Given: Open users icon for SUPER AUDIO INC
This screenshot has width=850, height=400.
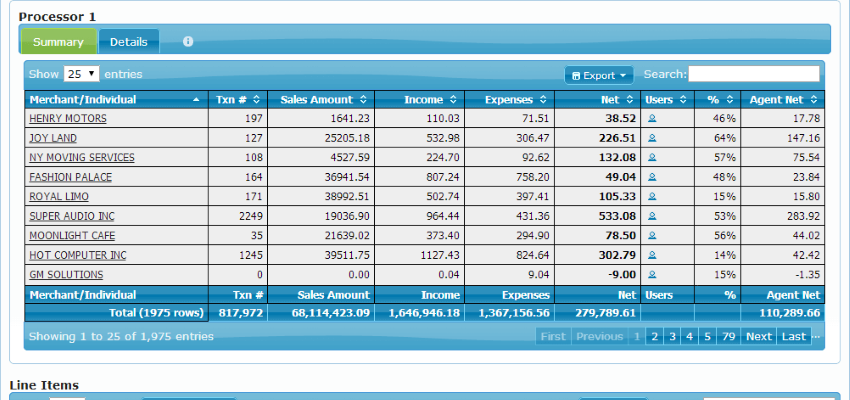Looking at the screenshot, I should coord(652,216).
